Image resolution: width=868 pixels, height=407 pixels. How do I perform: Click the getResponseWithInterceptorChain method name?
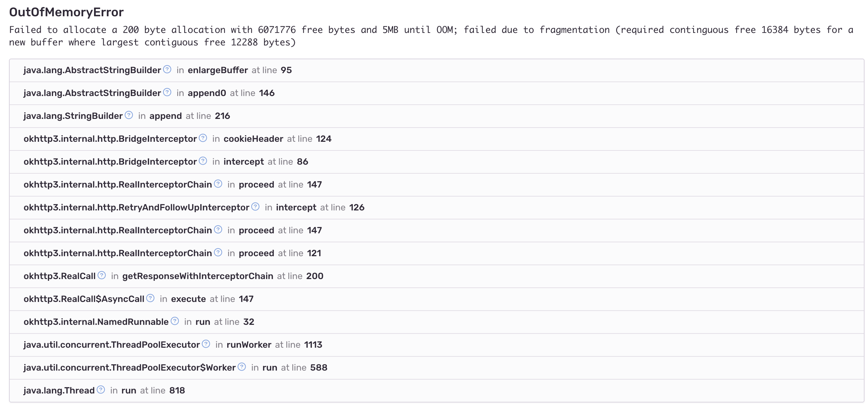click(197, 276)
